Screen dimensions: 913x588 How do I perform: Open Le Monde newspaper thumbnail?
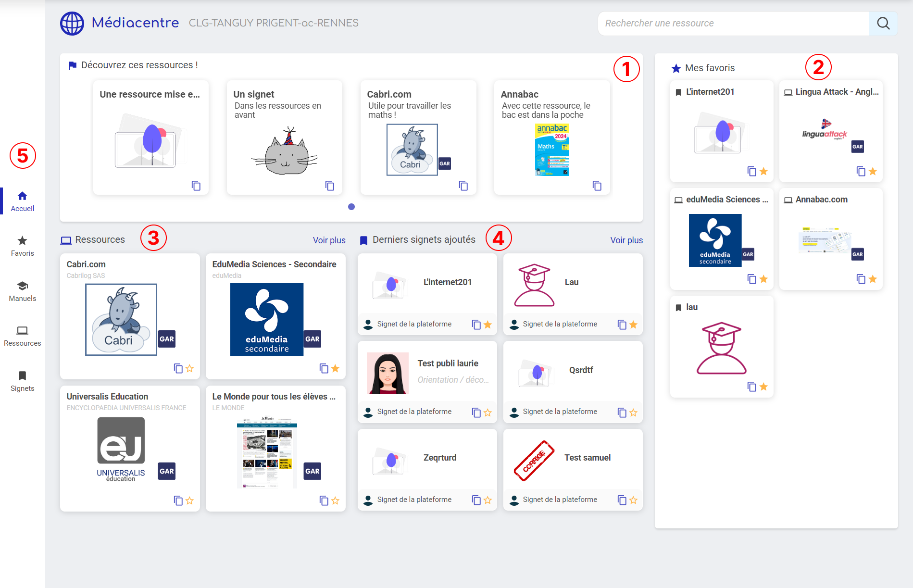pyautogui.click(x=267, y=452)
